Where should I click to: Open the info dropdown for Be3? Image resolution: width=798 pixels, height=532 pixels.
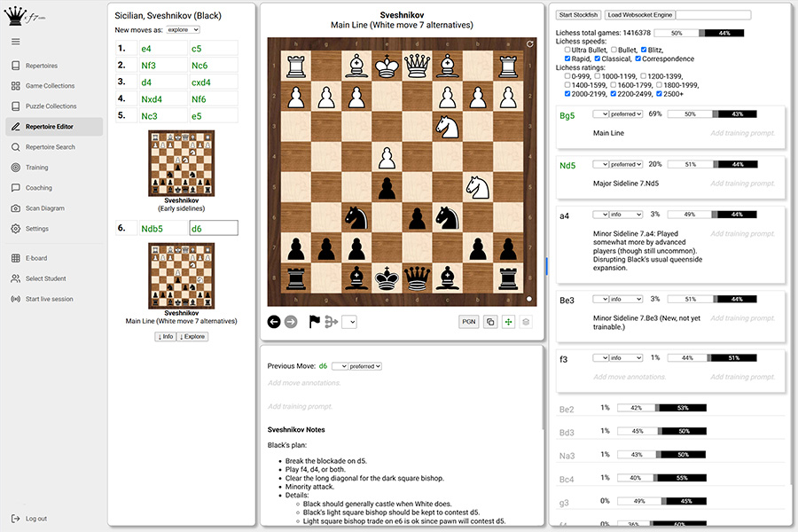pos(626,299)
